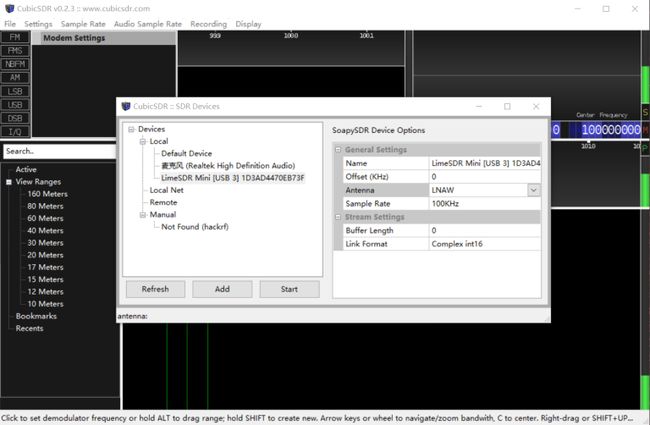Viewport: 650px width, 425px height.
Task: Click the Sample Rate 100KHz value
Action: (x=485, y=204)
